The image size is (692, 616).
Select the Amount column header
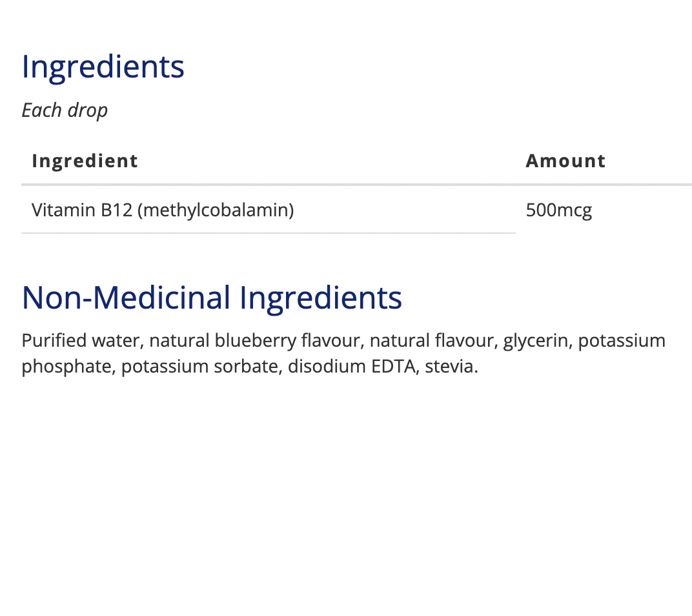coord(565,161)
